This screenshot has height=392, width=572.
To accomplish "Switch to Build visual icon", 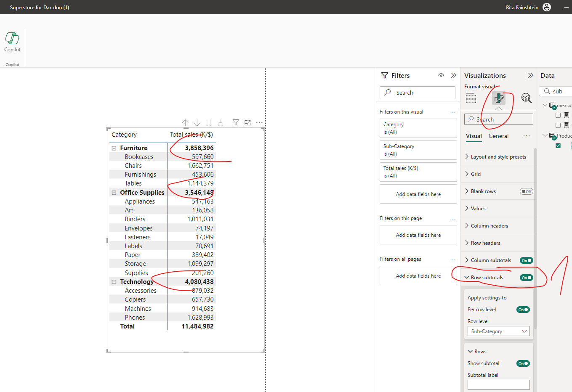I will click(471, 98).
